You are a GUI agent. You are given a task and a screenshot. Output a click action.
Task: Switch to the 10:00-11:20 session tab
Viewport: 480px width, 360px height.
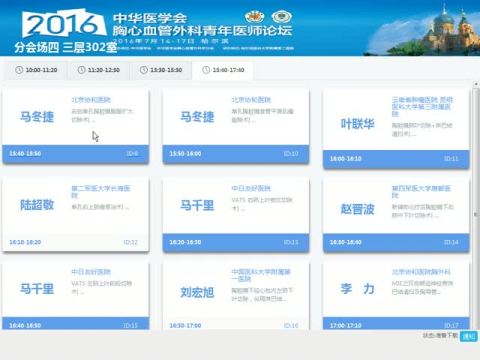click(x=36, y=70)
